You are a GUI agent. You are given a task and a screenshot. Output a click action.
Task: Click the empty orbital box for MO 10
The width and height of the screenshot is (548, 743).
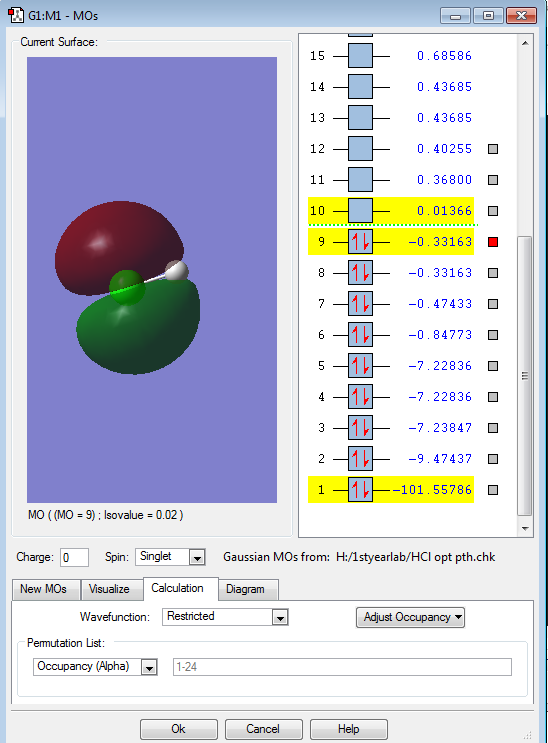tap(360, 211)
